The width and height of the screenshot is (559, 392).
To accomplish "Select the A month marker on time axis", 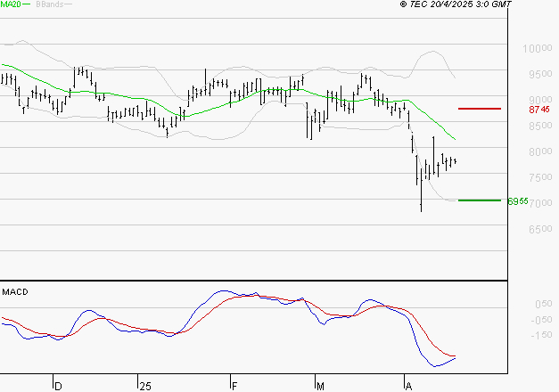I will click(408, 386).
